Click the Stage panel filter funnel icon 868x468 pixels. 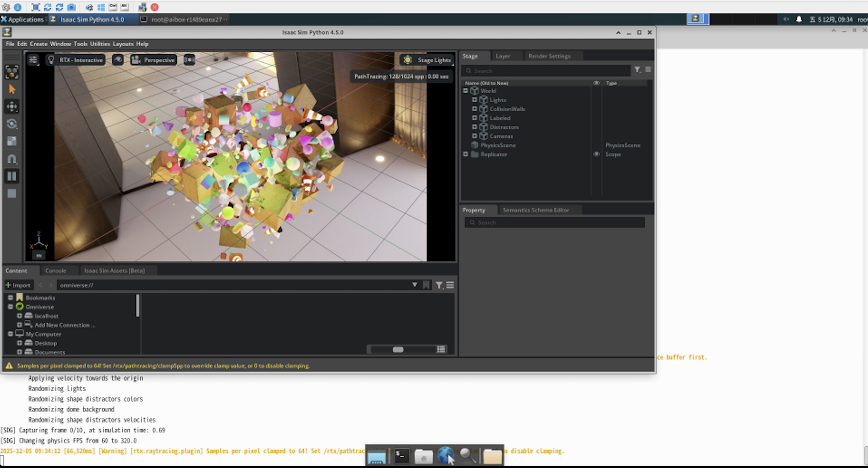click(x=637, y=70)
